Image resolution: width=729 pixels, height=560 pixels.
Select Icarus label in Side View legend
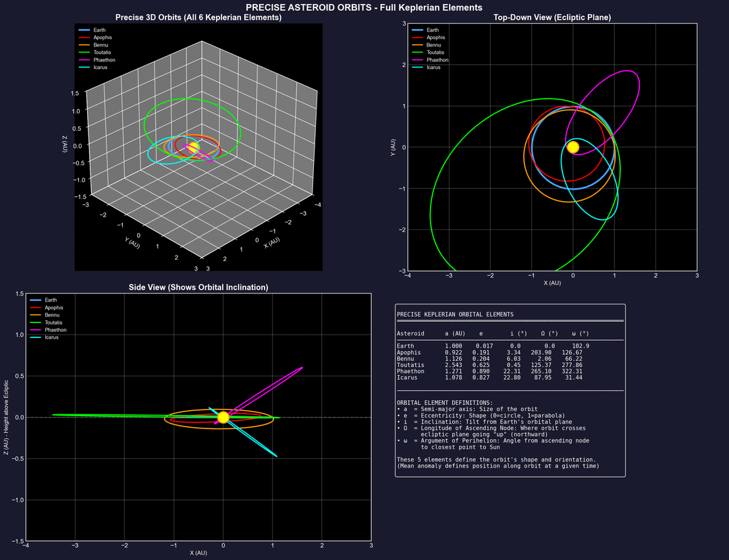coord(51,337)
